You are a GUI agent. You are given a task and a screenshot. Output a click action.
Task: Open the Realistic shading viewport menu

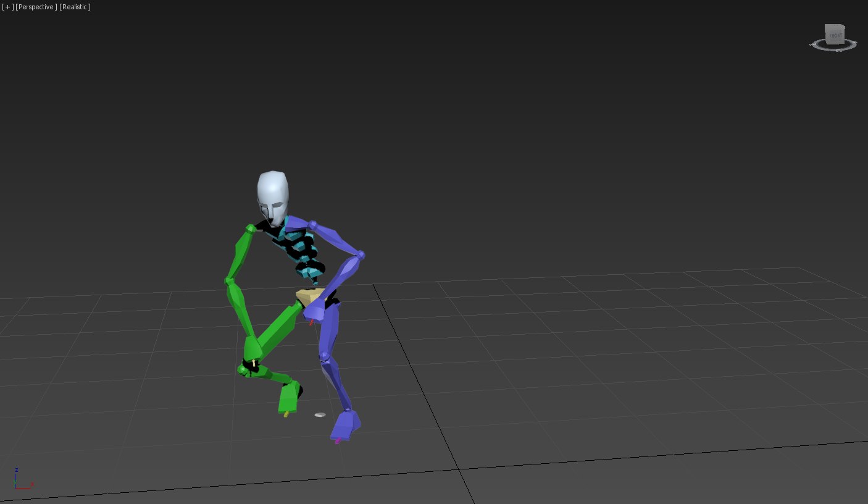click(75, 7)
